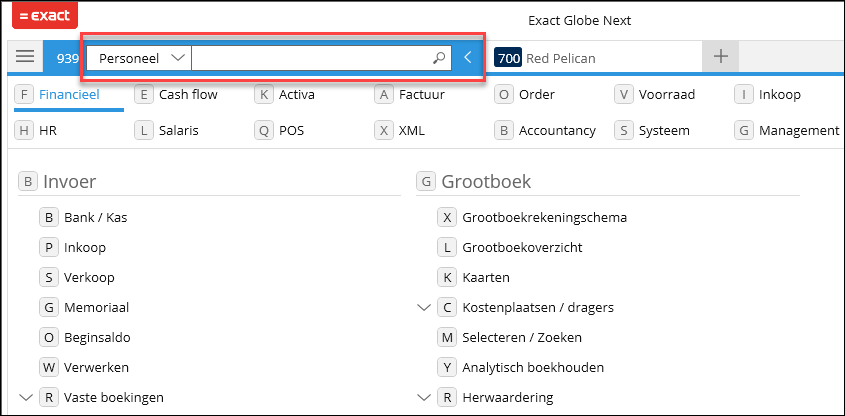The image size is (845, 416).
Task: Click the Q shortcut badge for POS
Action: [x=264, y=131]
